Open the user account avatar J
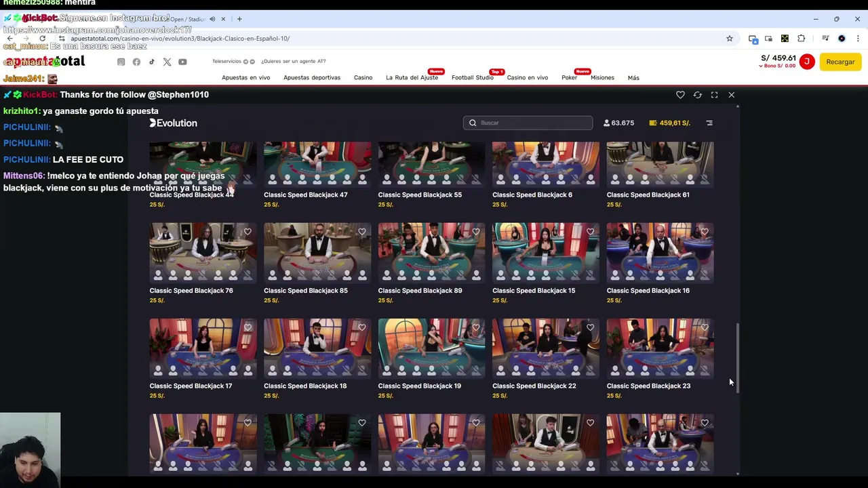This screenshot has height=488, width=868. [807, 62]
